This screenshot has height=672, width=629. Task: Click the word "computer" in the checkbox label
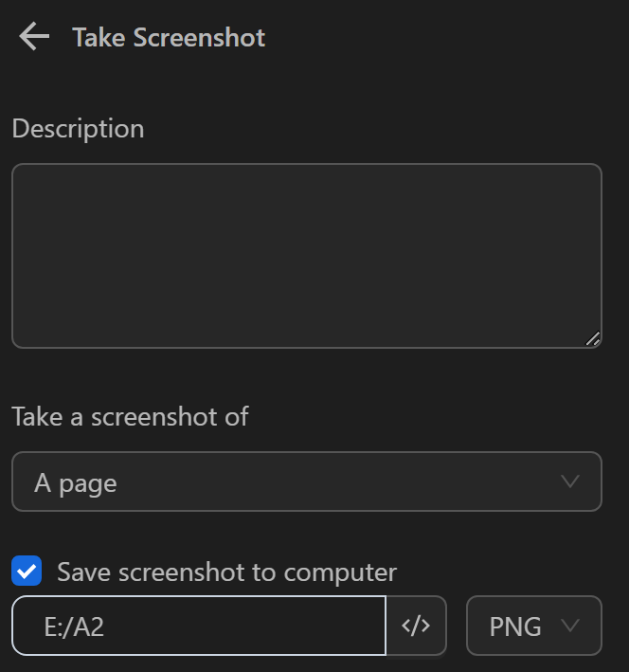[x=340, y=572]
